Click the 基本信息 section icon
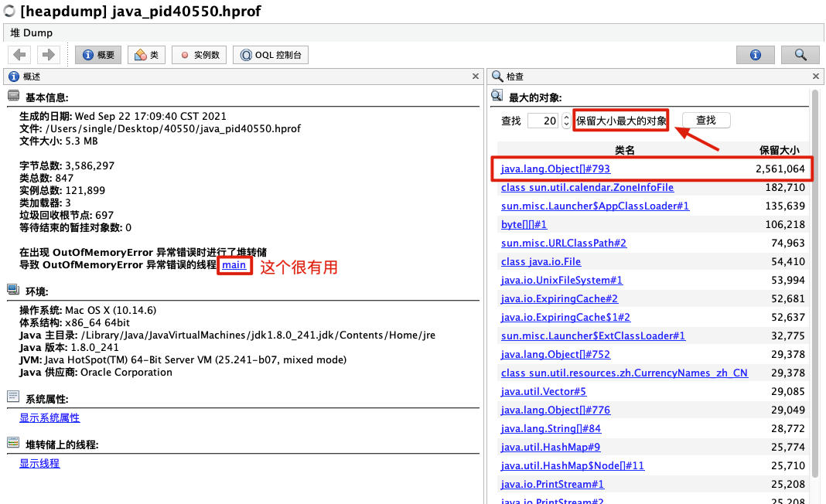The width and height of the screenshot is (826, 504). [14, 96]
